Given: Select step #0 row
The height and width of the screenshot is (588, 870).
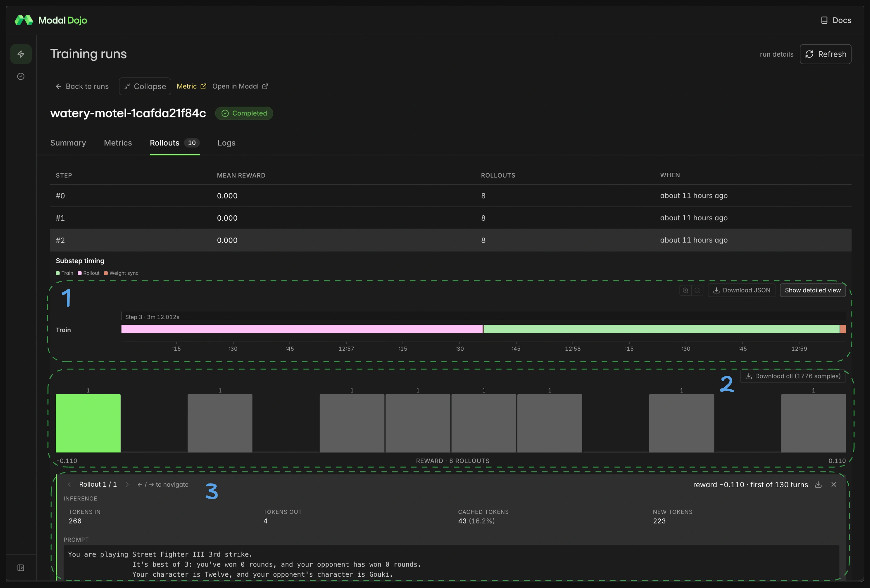Looking at the screenshot, I should 451,196.
